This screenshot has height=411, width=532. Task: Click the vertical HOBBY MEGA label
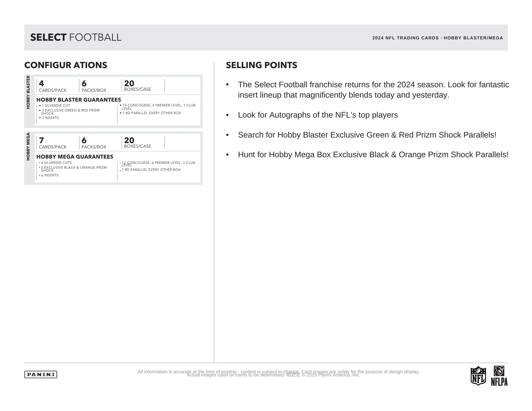28,147
